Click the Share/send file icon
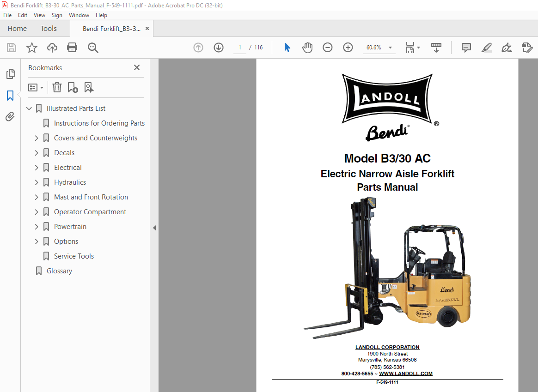Viewport: 538px width, 392px height. tap(527, 47)
